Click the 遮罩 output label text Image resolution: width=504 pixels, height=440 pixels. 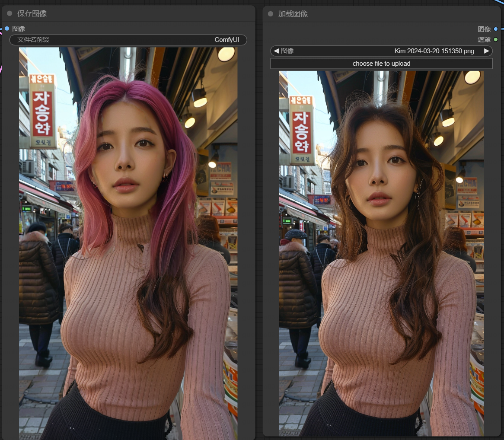[484, 39]
